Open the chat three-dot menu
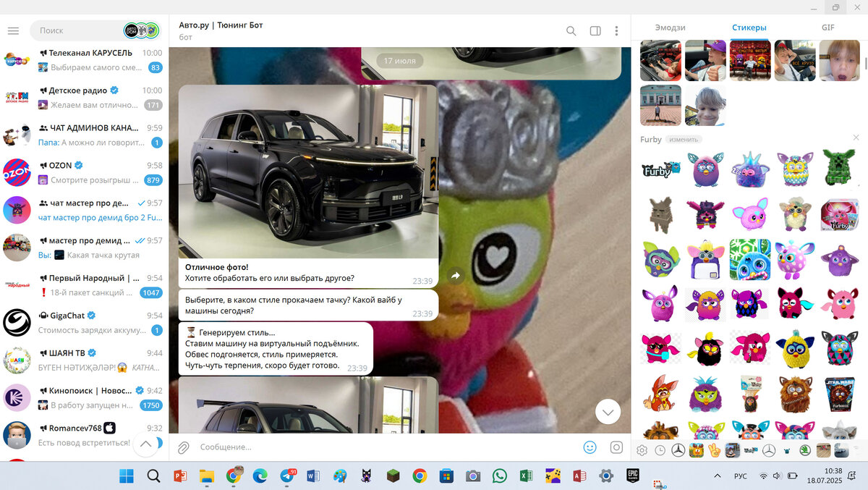The width and height of the screenshot is (868, 490). [x=616, y=31]
